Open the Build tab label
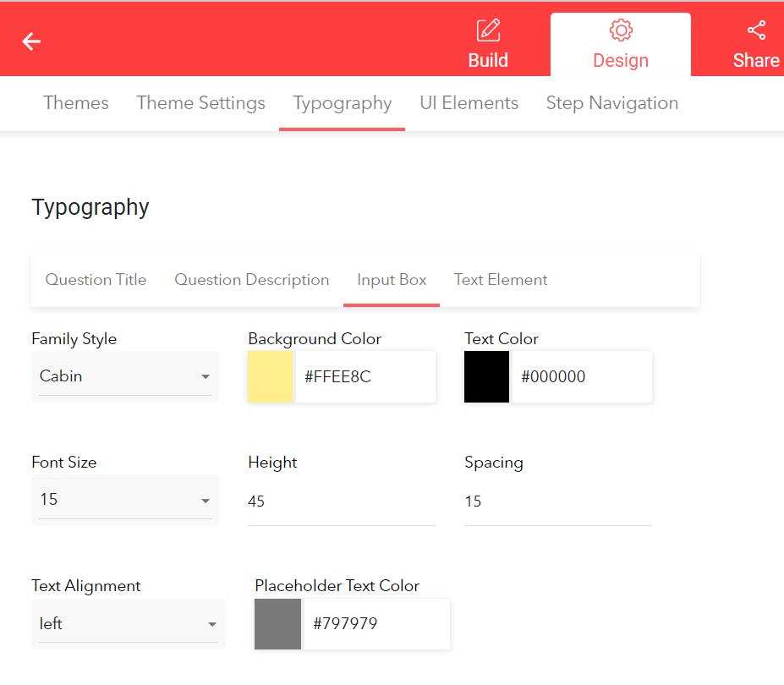Viewport: 784px width, 685px height. [488, 60]
